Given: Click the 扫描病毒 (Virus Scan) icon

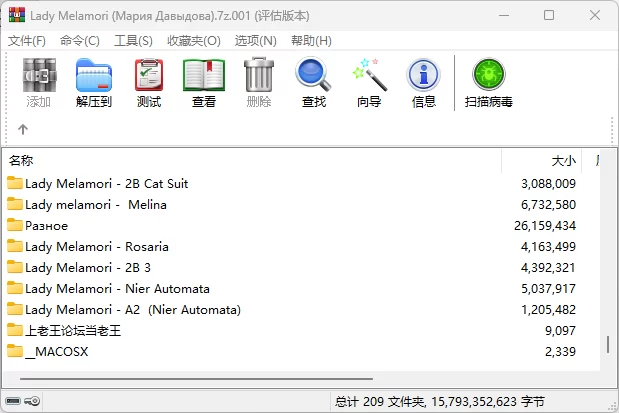Looking at the screenshot, I should pos(489,82).
